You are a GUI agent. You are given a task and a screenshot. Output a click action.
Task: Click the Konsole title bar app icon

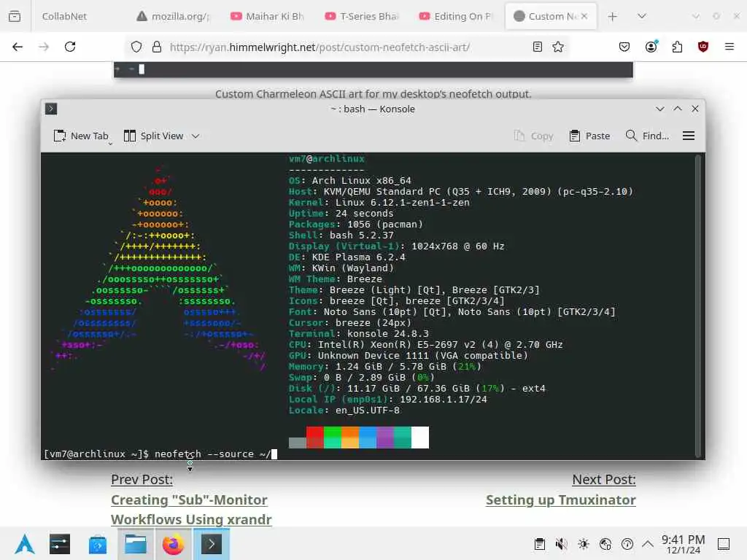52,109
